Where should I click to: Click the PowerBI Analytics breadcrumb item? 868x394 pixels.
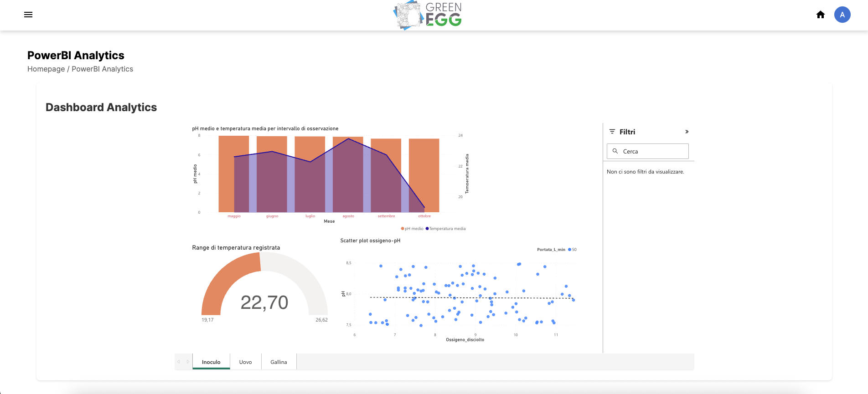coord(103,69)
